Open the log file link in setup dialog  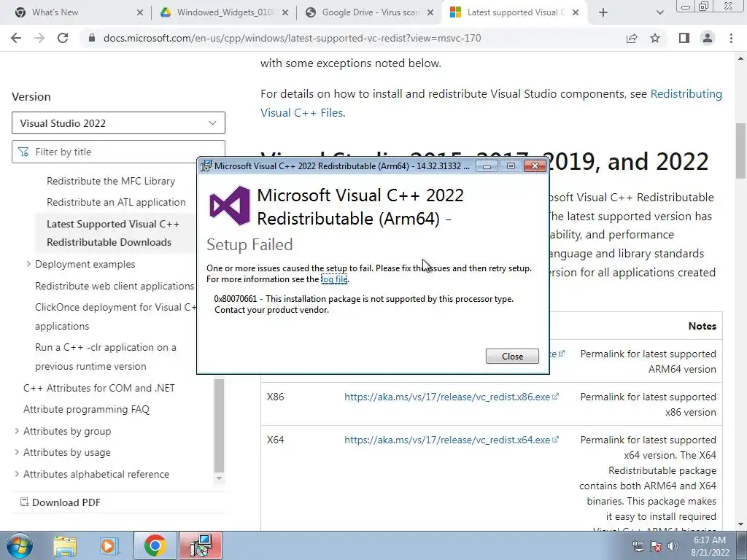[x=334, y=279]
